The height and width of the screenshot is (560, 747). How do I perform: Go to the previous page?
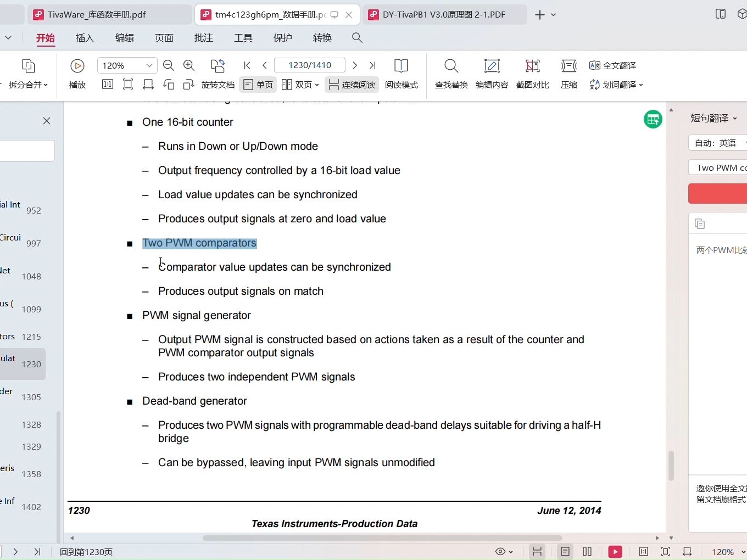pos(265,65)
